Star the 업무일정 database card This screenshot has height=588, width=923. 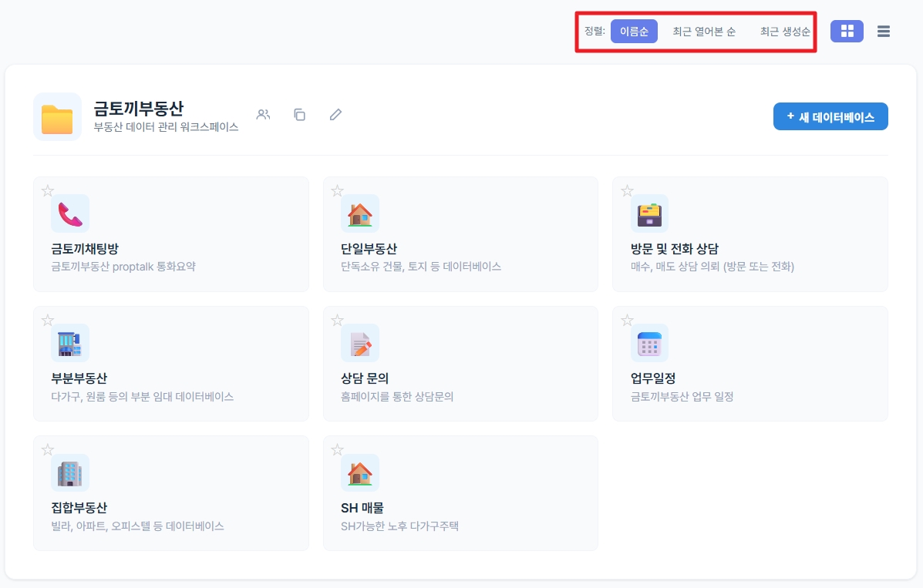627,320
